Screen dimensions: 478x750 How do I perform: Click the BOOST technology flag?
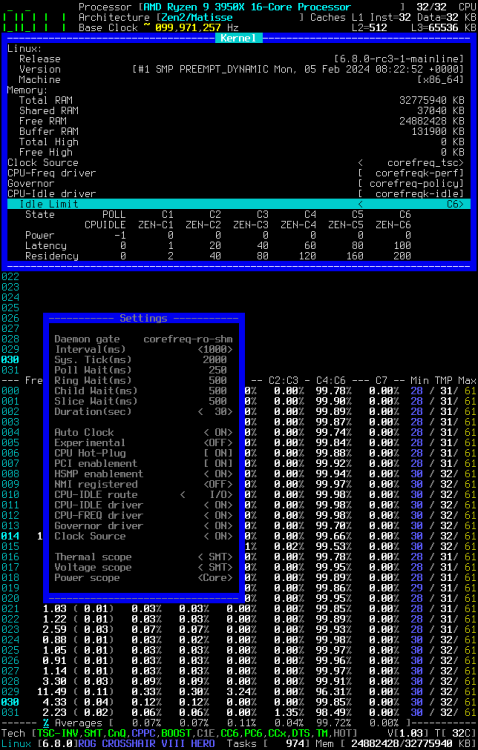click(x=177, y=733)
